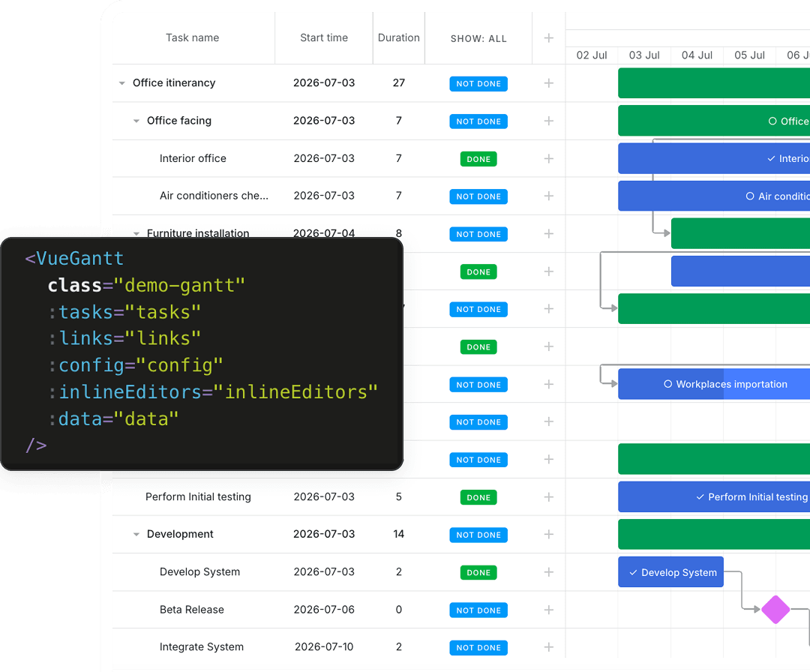
Task: Click plus icon in Develop System row
Action: [548, 571]
